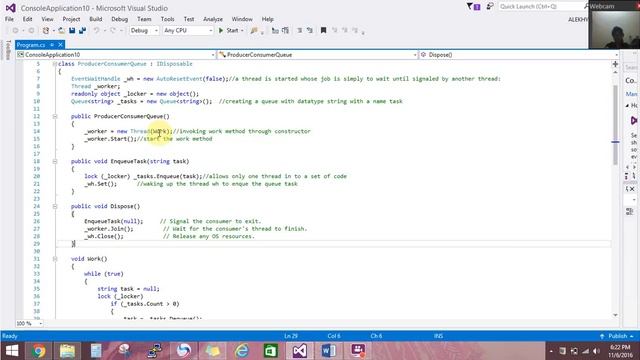Viewport: 640px width, 360px height.
Task: Switch to Visual Studio taskbar icon
Action: (x=300, y=351)
